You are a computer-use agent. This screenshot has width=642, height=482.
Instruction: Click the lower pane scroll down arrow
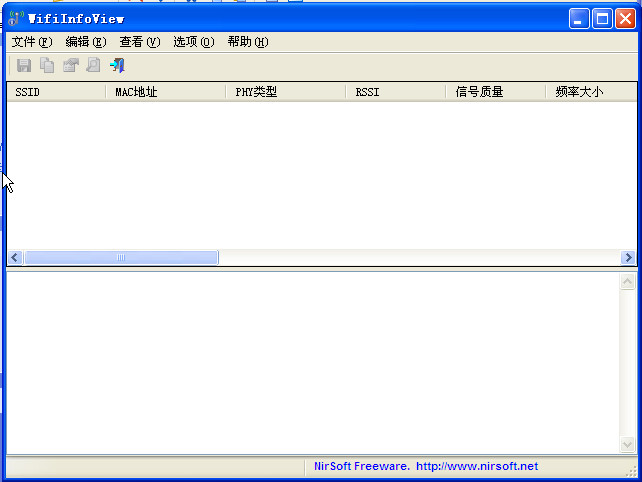[x=627, y=445]
